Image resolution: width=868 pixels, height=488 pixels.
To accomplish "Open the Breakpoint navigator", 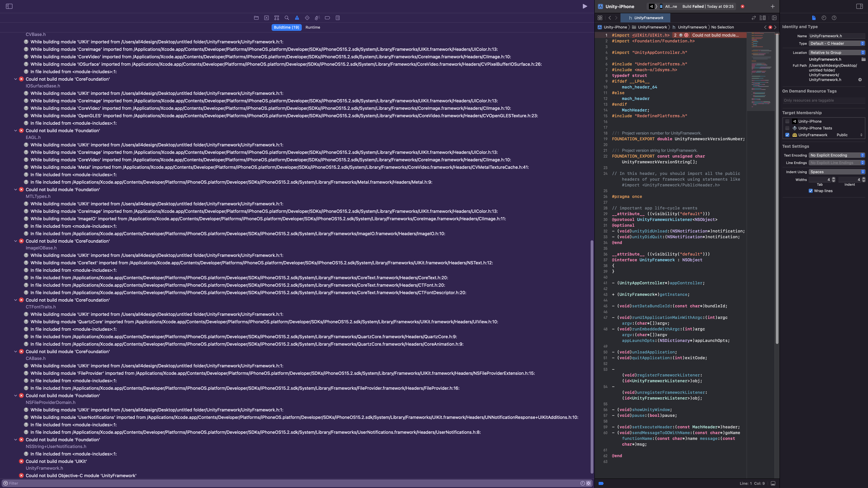I will click(x=327, y=18).
